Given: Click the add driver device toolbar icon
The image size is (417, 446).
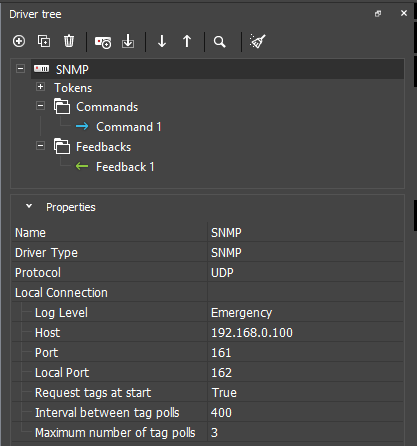Looking at the screenshot, I should [x=103, y=42].
